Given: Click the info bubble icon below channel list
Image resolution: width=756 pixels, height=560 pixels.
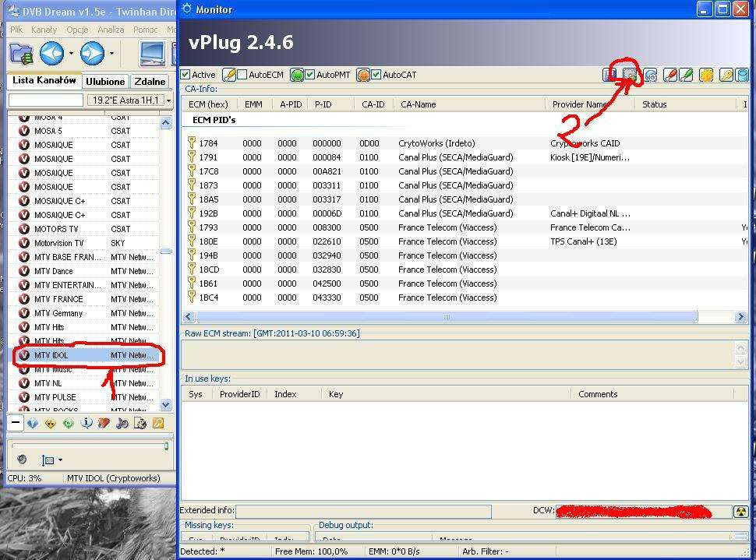Looking at the screenshot, I should (x=87, y=423).
